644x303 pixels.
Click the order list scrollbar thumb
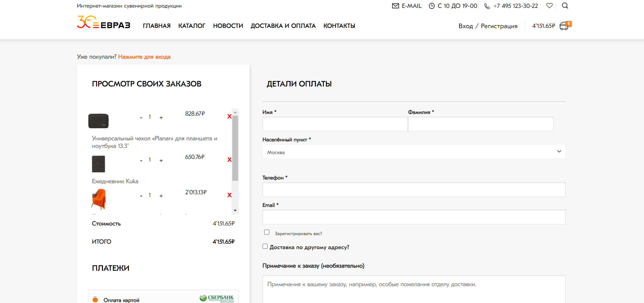(x=235, y=148)
